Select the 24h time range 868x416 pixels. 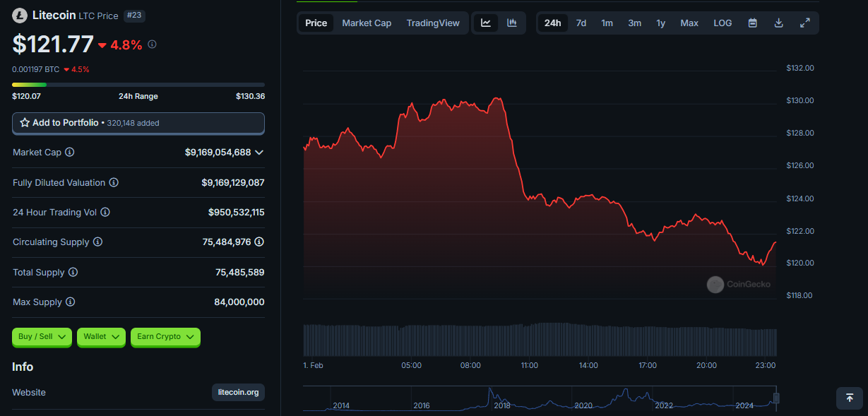click(x=553, y=23)
